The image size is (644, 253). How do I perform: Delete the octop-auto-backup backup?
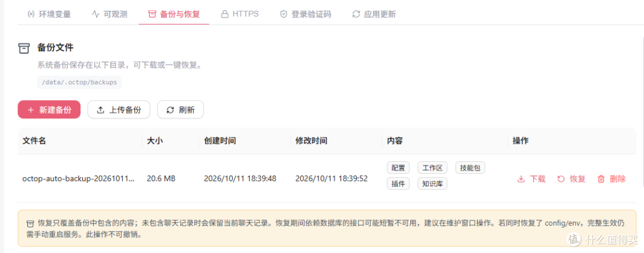612,179
